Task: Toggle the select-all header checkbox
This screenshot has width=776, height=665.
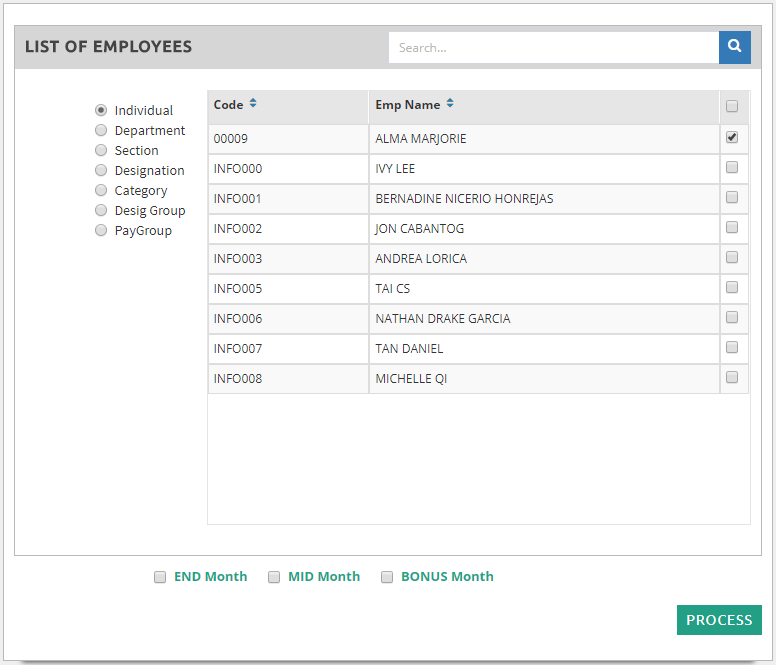Action: [x=732, y=107]
